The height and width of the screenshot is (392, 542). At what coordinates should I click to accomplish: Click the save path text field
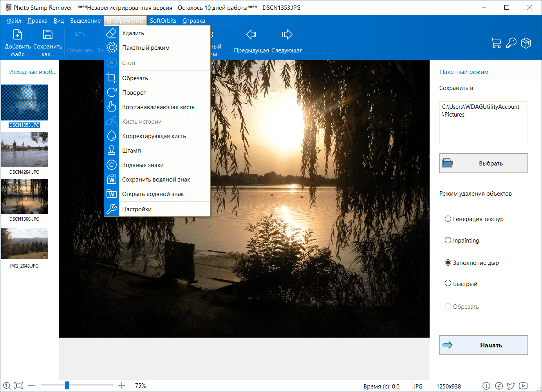pos(483,123)
